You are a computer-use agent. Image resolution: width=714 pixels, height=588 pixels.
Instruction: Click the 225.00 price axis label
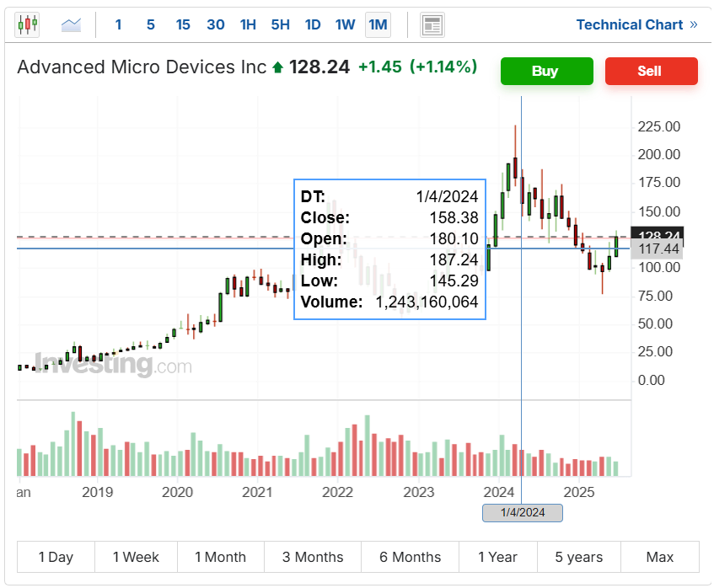tap(659, 126)
